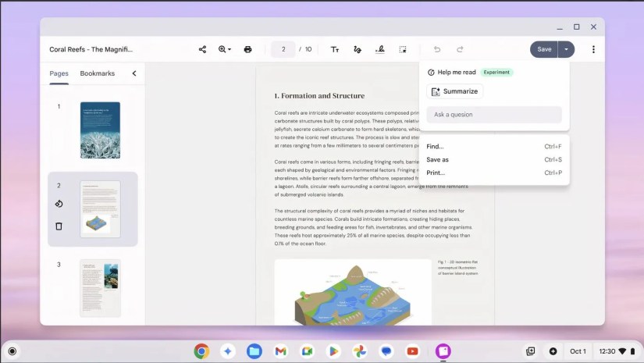The width and height of the screenshot is (644, 363).
Task: Open Gmail from the shelf
Action: pyautogui.click(x=280, y=351)
